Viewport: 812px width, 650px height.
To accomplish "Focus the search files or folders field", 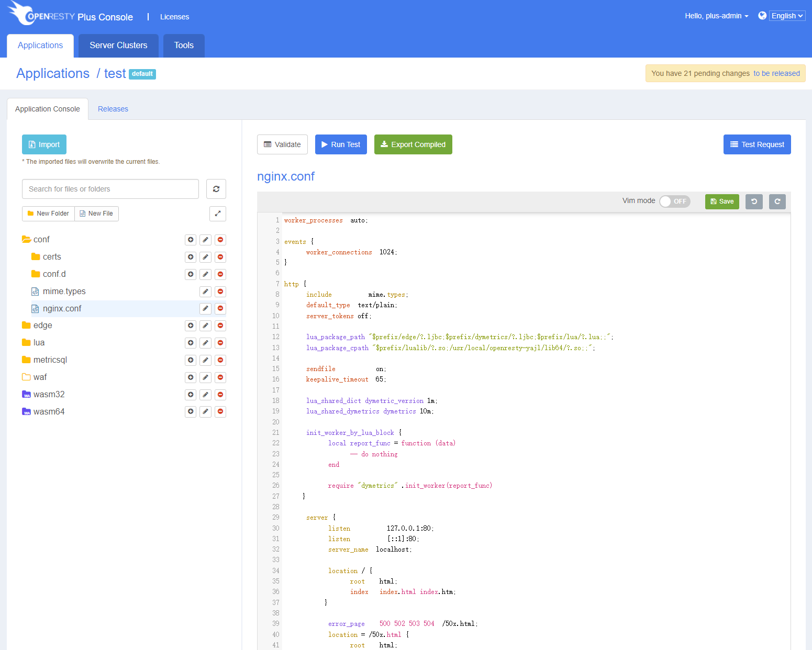I will [x=110, y=189].
